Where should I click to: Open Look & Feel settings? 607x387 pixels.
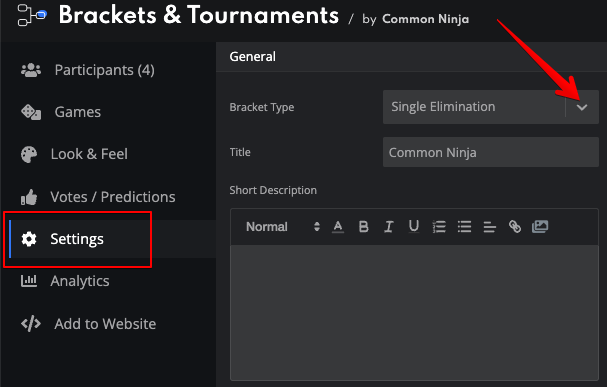pos(74,154)
